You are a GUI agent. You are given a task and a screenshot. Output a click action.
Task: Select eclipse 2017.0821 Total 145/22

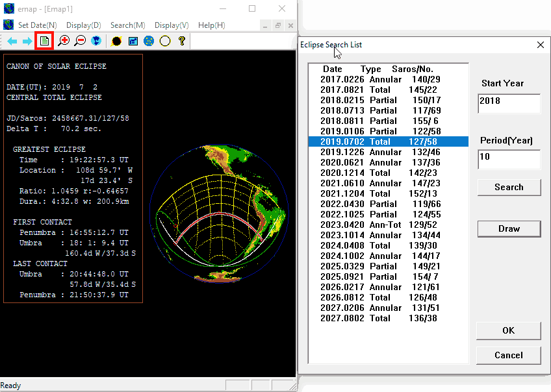point(389,90)
